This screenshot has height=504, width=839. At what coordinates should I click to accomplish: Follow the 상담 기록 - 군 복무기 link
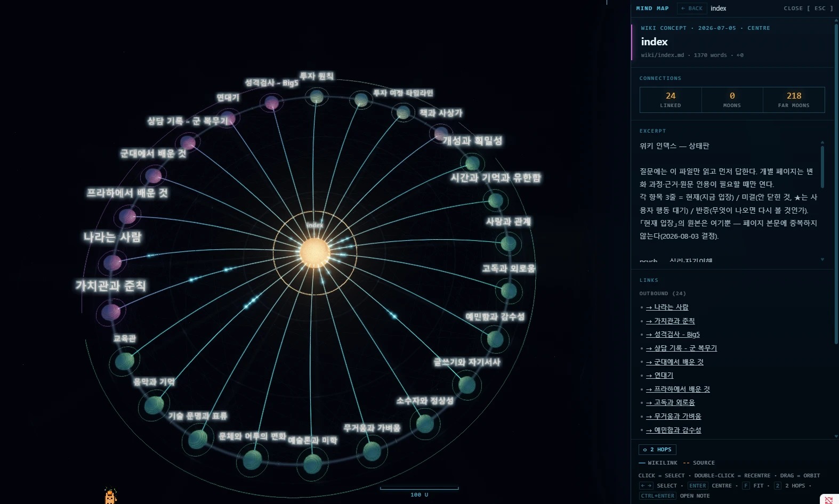(x=681, y=348)
